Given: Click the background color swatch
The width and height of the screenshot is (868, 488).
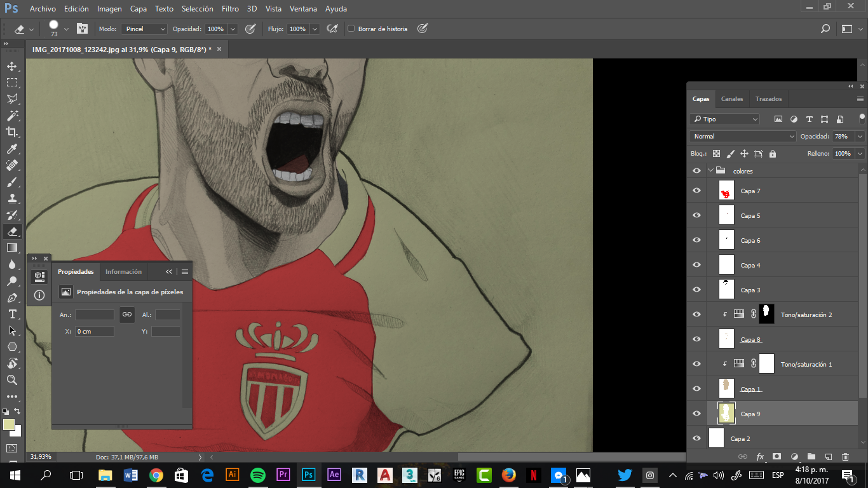Looking at the screenshot, I should [17, 431].
